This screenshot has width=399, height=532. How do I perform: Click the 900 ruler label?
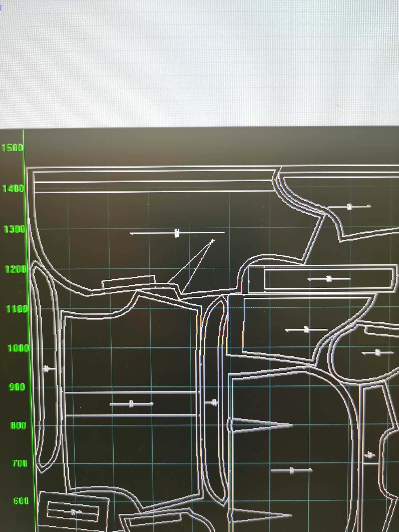17,387
